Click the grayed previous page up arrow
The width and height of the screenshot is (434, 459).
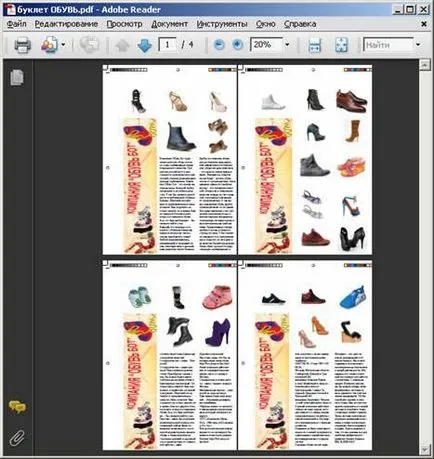pyautogui.click(x=122, y=45)
